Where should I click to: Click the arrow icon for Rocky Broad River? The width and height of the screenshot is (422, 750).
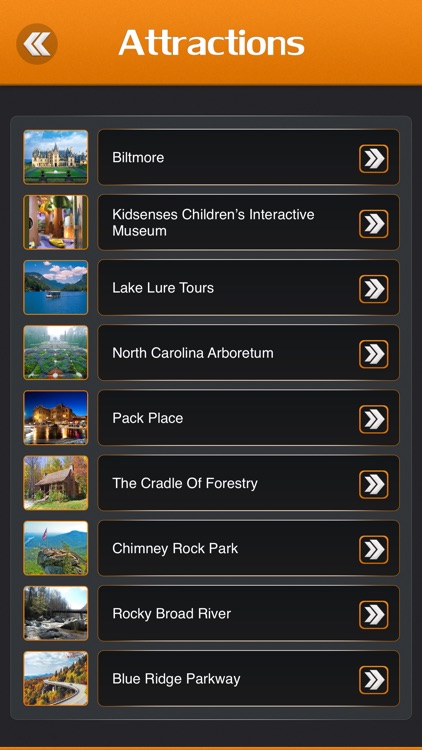click(x=374, y=614)
